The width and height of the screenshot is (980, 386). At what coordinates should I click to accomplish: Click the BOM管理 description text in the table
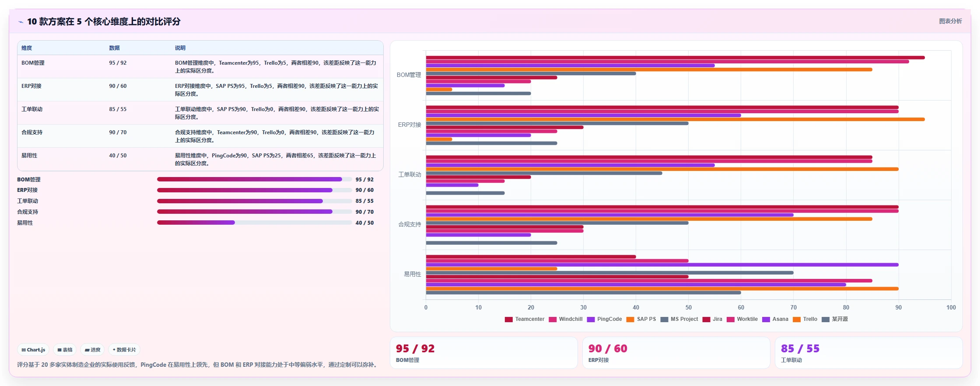(276, 67)
